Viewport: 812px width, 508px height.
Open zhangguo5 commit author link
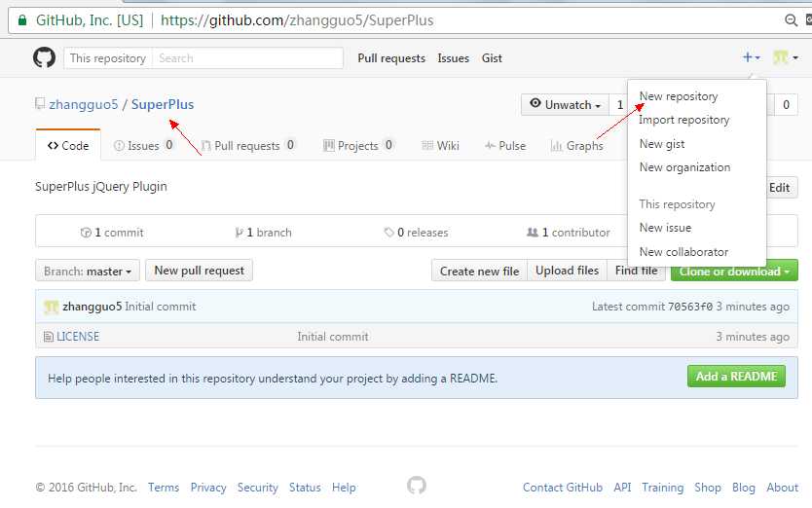tap(92, 307)
